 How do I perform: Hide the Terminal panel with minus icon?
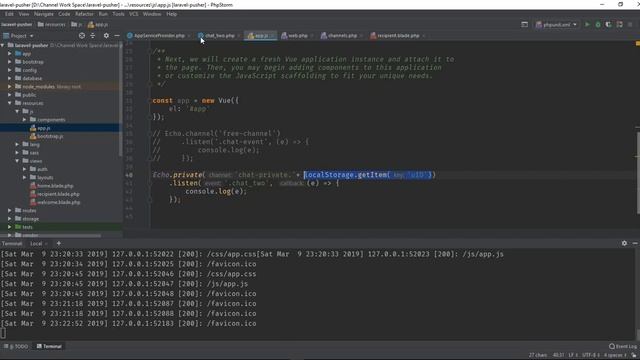(x=635, y=243)
